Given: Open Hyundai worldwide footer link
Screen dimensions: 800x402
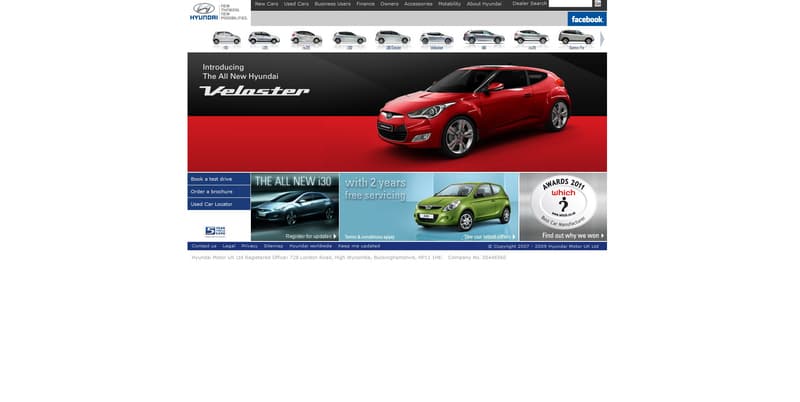Looking at the screenshot, I should [x=310, y=246].
